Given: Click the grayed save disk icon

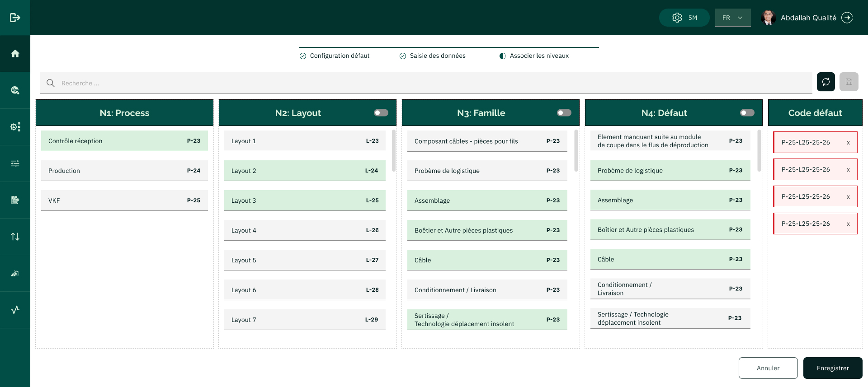Looking at the screenshot, I should point(849,82).
